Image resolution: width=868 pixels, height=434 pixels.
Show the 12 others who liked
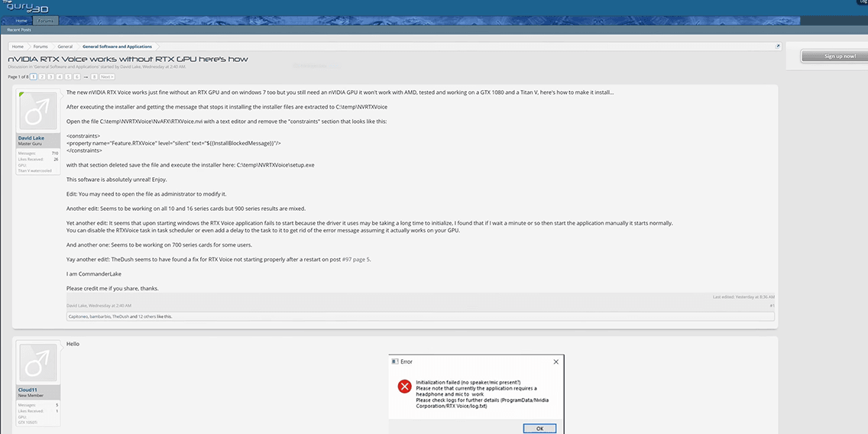(147, 316)
